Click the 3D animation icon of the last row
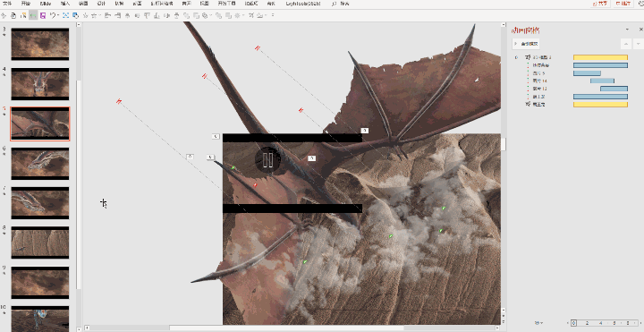The height and width of the screenshot is (332, 644). [x=529, y=105]
